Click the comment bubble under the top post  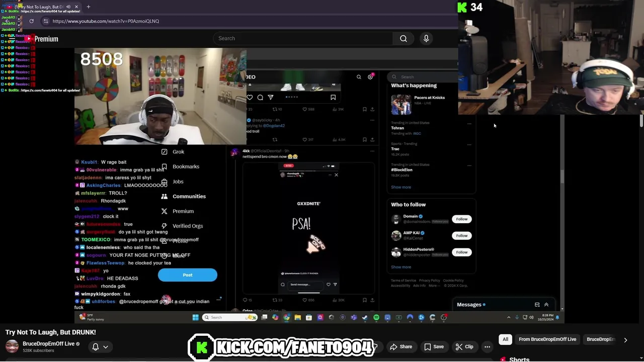[x=260, y=98]
